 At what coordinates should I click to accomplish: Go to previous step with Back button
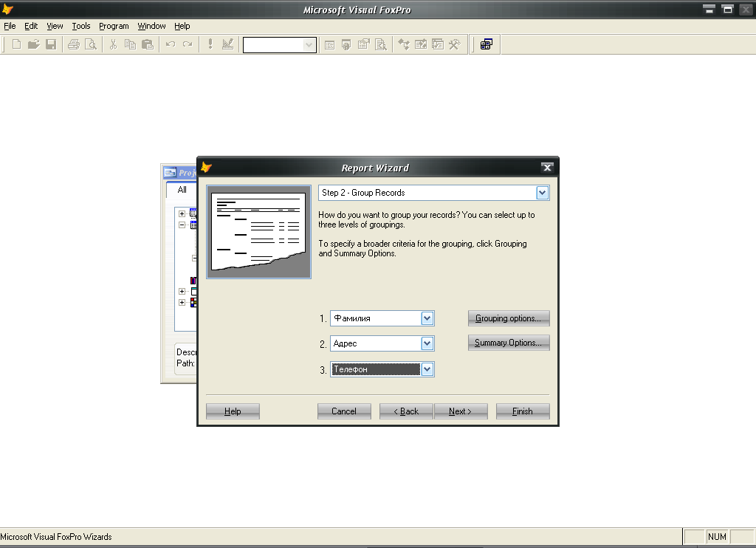coord(406,411)
